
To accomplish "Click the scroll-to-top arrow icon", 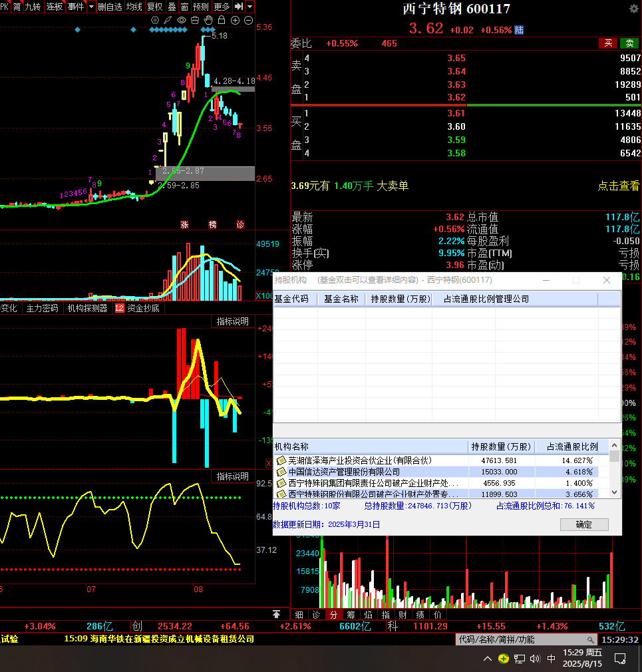I will (277, 615).
